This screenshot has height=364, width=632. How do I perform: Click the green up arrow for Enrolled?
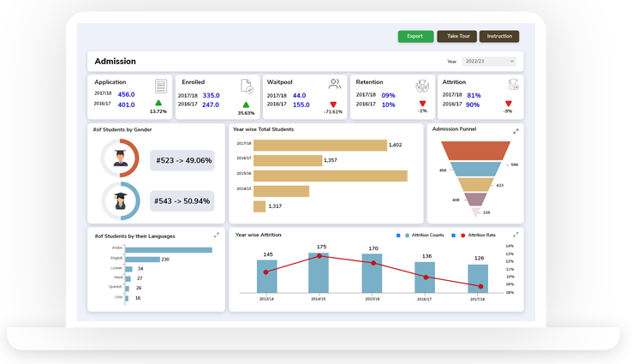tap(246, 104)
